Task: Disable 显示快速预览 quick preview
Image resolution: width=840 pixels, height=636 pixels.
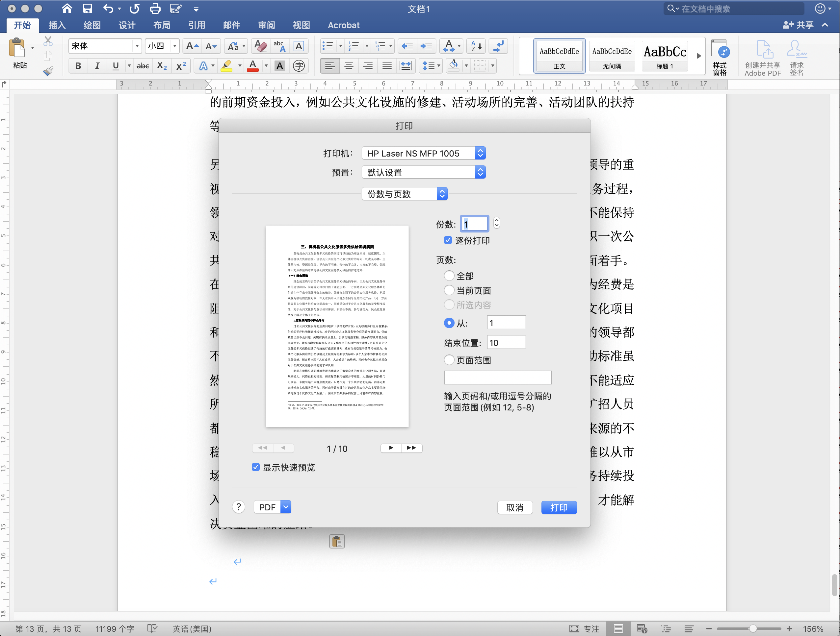Action: [x=255, y=467]
